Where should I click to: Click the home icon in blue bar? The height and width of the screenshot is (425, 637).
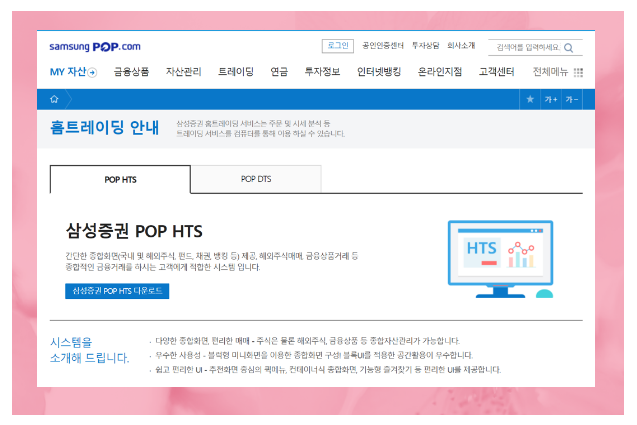tap(54, 99)
